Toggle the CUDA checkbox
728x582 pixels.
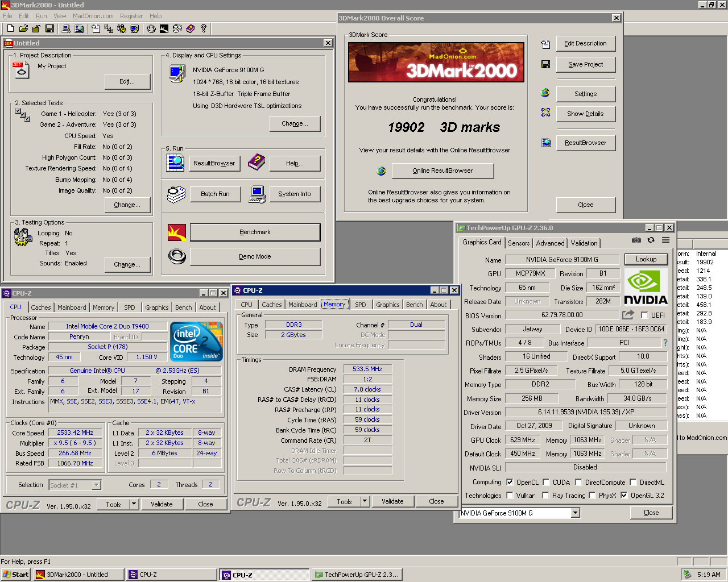coord(546,482)
